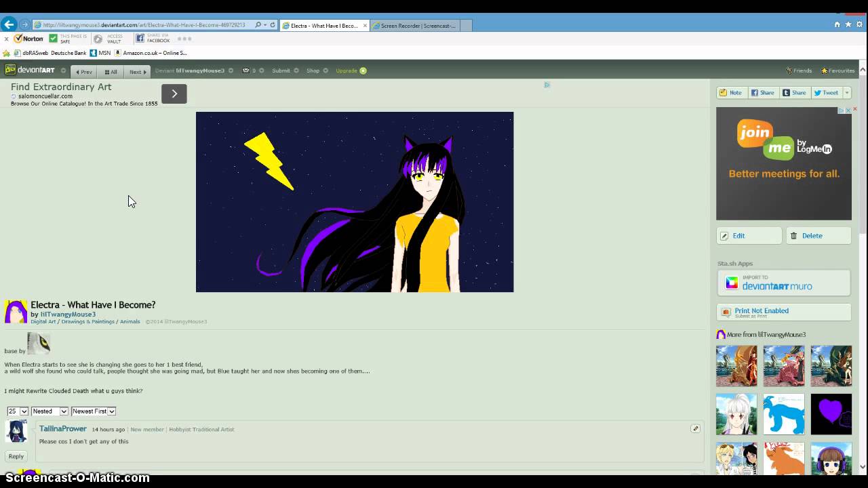Open the lilTwangyMouse3 author link
Screen dimensions: 868x488
[68, 314]
